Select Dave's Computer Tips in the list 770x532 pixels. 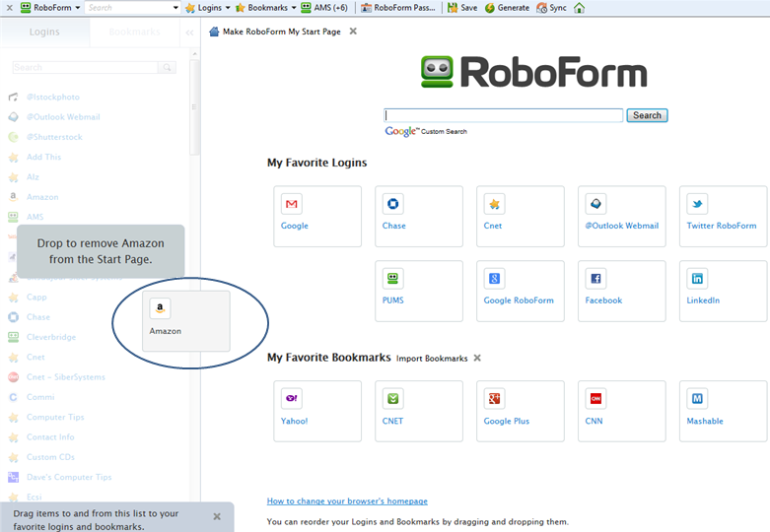[69, 477]
